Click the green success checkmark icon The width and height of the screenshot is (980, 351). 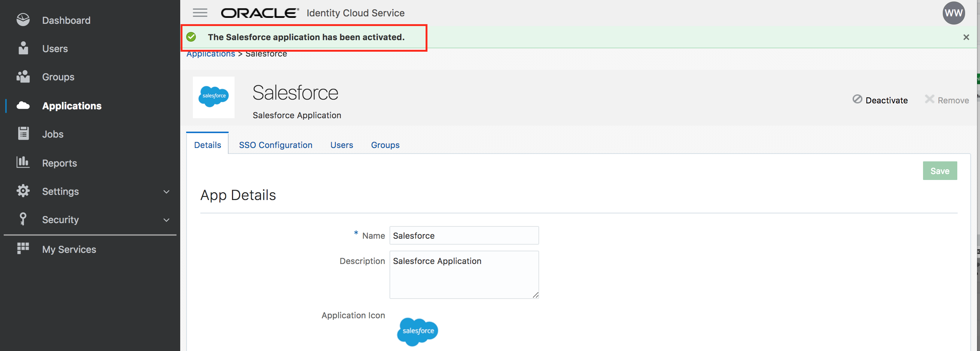coord(191,37)
